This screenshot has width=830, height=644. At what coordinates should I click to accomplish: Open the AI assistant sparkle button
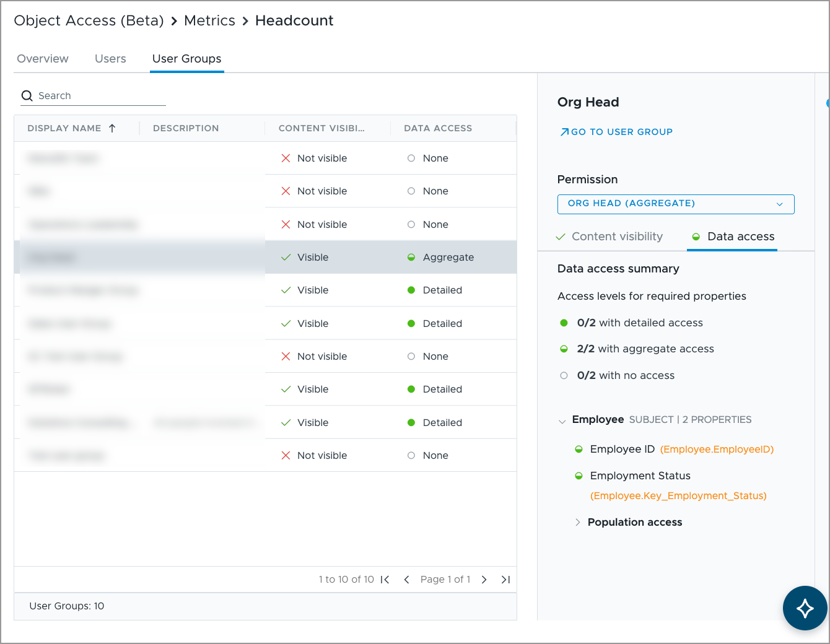click(x=805, y=608)
